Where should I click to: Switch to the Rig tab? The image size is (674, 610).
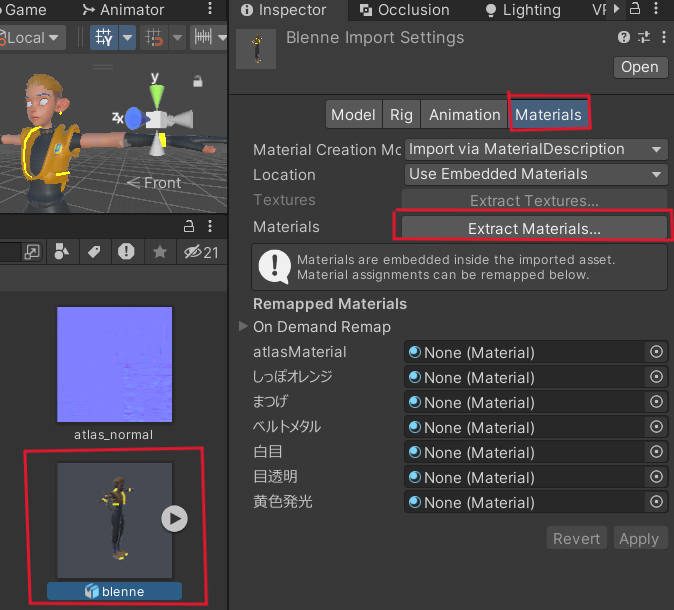401,114
